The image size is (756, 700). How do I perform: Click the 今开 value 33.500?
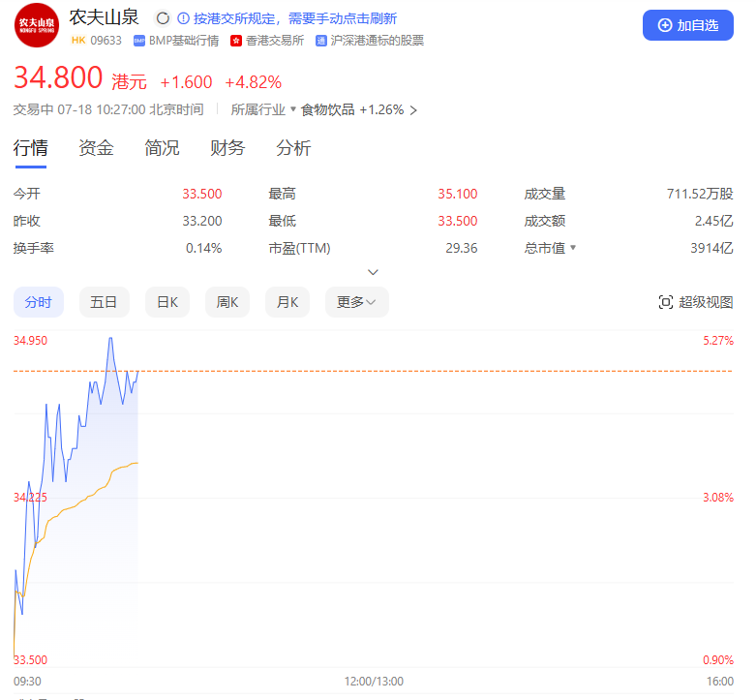click(202, 194)
